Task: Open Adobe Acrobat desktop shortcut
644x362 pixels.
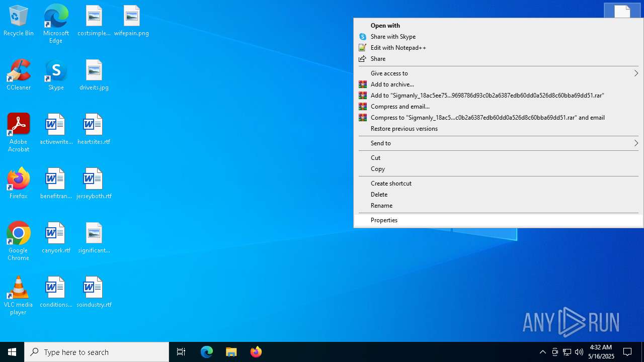Action: (x=19, y=133)
